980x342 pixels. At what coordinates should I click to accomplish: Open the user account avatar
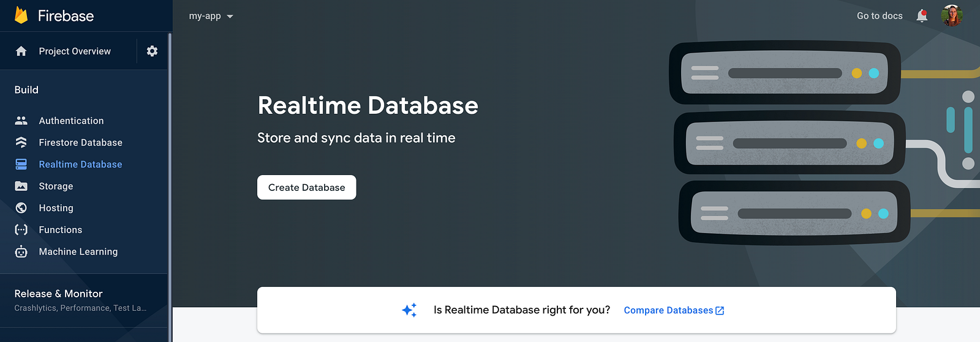tap(952, 16)
